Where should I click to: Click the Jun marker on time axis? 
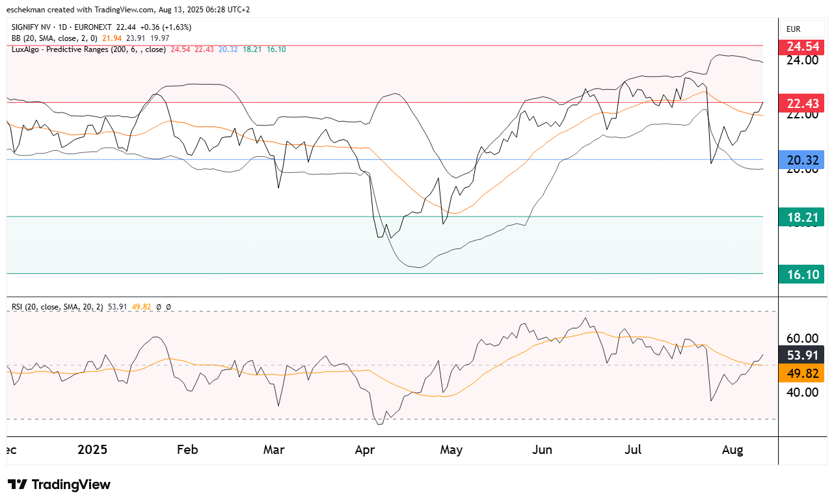tap(542, 450)
